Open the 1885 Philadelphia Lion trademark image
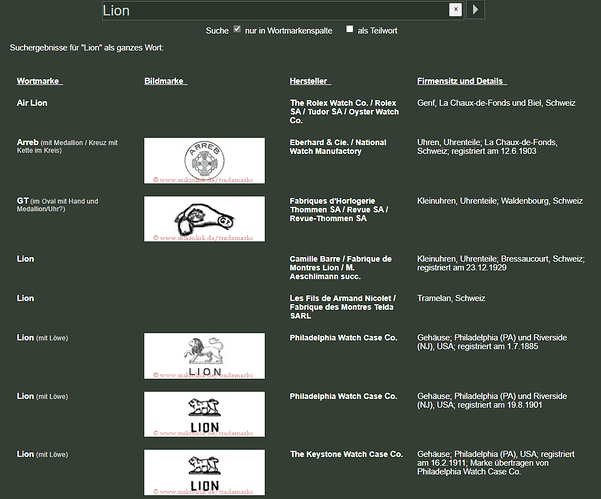This screenshot has height=499, width=601. pos(204,356)
